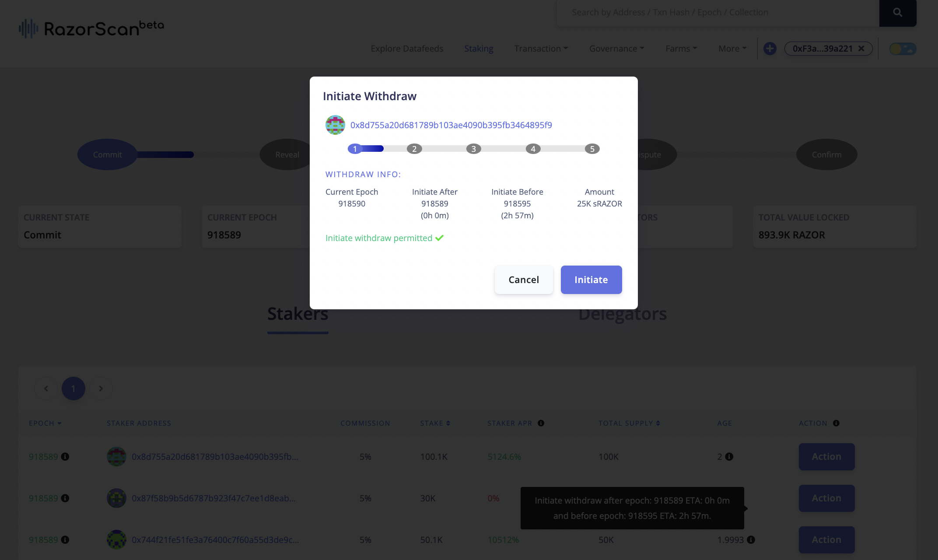Screen dimensions: 938x560
Task: Click the staker avatar in the withdraw modal
Action: pos(335,125)
